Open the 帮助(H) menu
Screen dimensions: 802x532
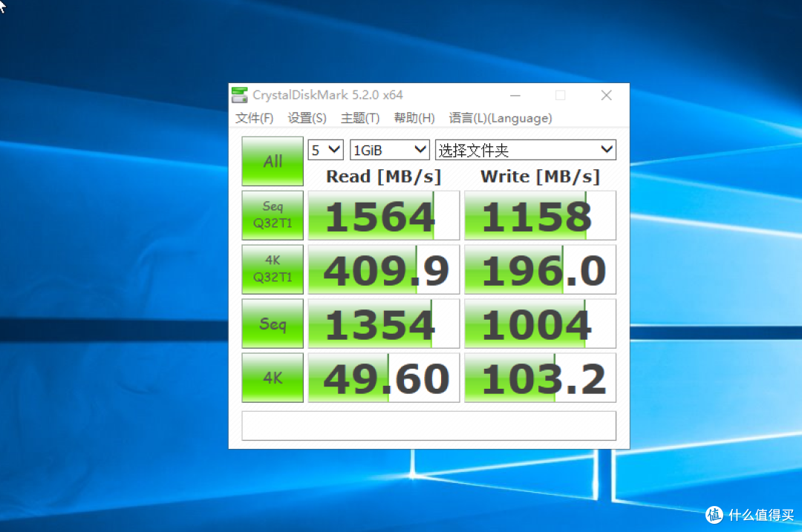(x=414, y=118)
